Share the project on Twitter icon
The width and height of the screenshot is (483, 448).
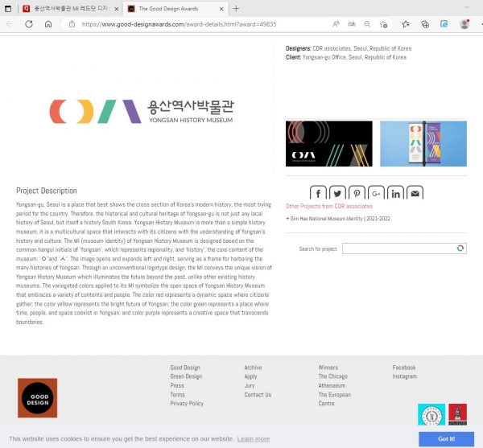(337, 192)
